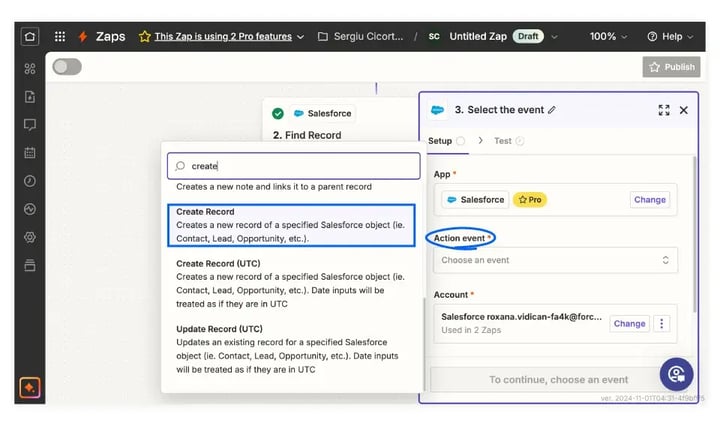Click Change button for the Salesforce app
This screenshot has width=720, height=426.
[650, 200]
